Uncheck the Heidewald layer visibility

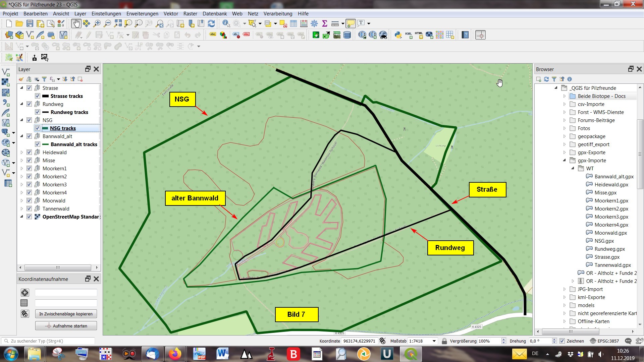coord(29,153)
